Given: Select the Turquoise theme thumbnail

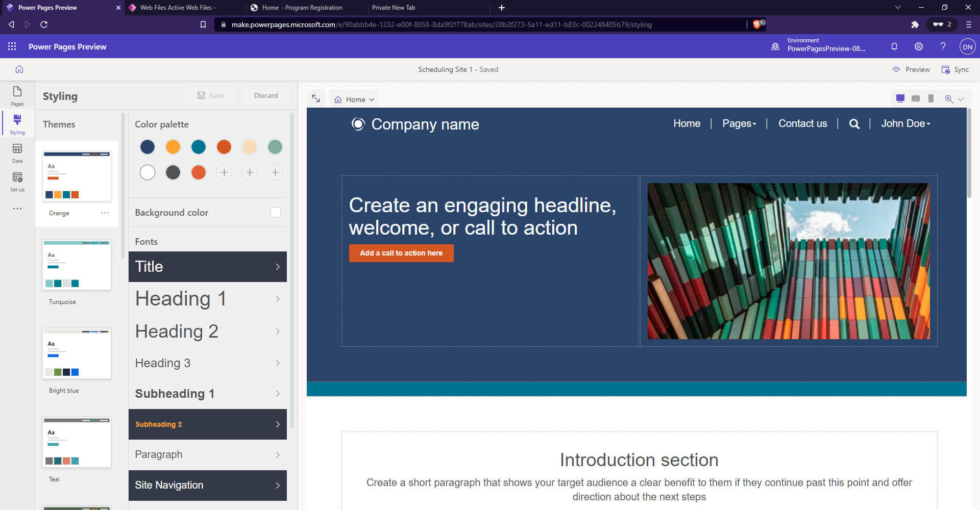Looking at the screenshot, I should click(x=77, y=265).
